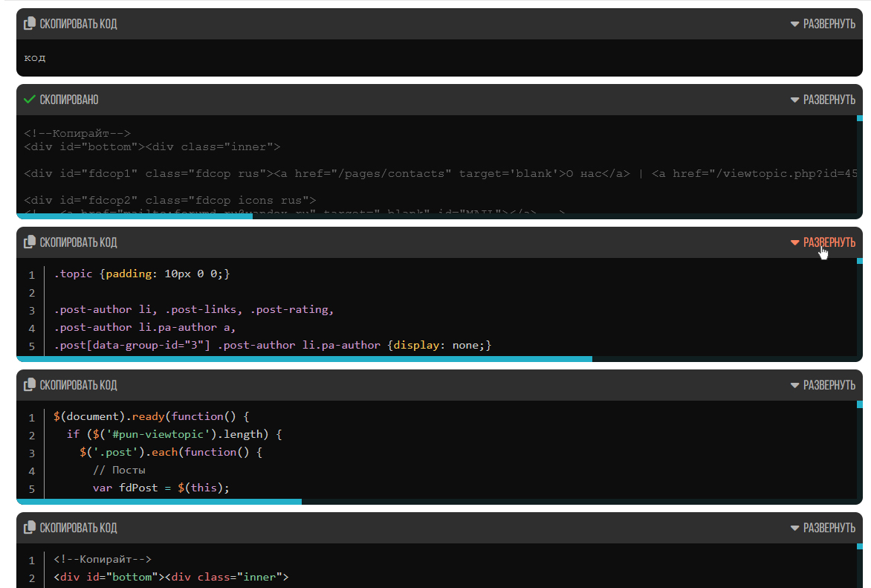Click the copy icon in the bottom code block

click(x=30, y=528)
